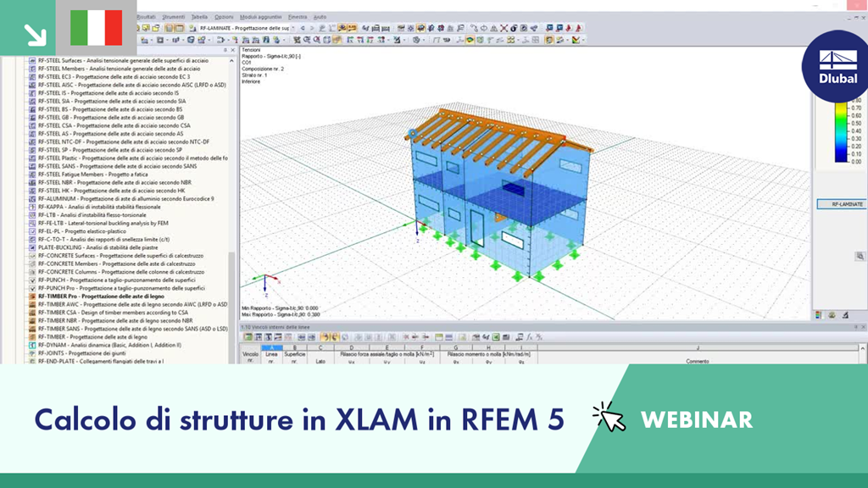
Task: Click the magnifier icon in right panel
Action: (860, 256)
